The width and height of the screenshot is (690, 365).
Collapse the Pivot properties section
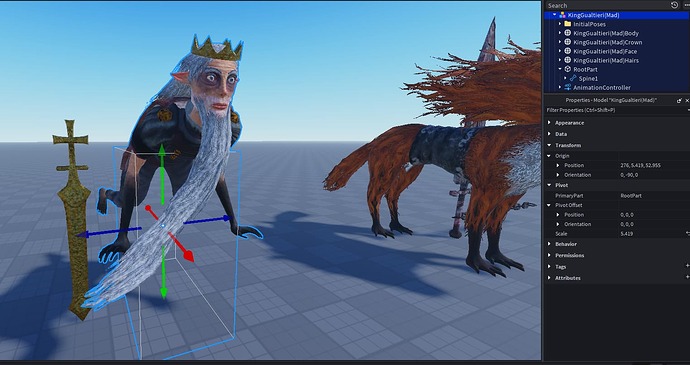coord(549,185)
